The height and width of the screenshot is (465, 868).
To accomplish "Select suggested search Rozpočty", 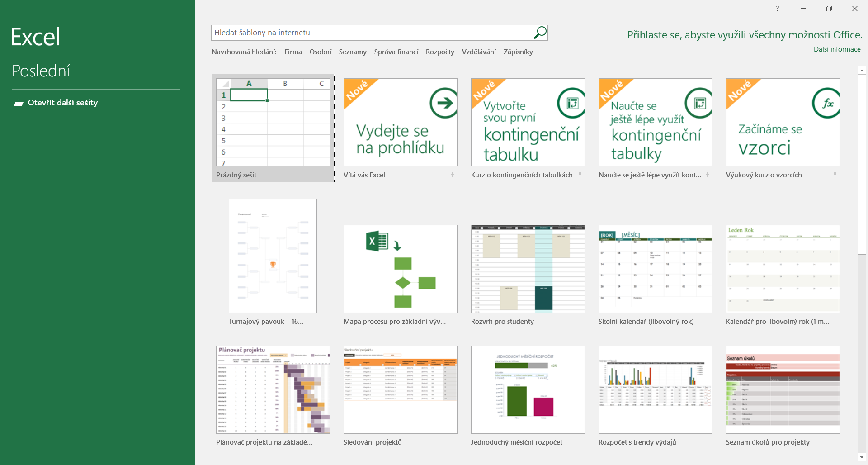I will [440, 52].
